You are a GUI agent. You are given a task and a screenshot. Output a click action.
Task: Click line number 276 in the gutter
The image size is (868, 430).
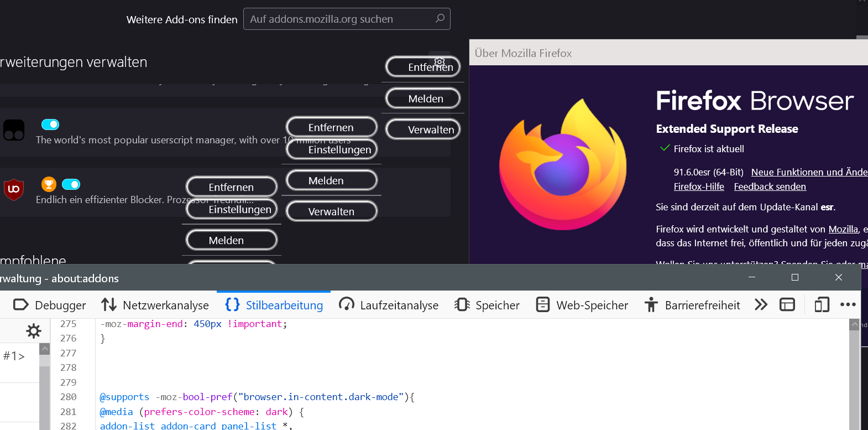69,338
